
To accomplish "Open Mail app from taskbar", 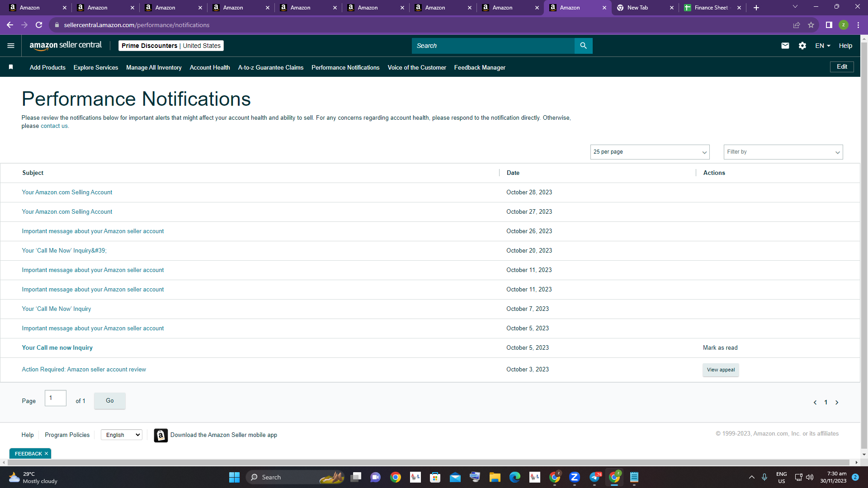I will (455, 477).
